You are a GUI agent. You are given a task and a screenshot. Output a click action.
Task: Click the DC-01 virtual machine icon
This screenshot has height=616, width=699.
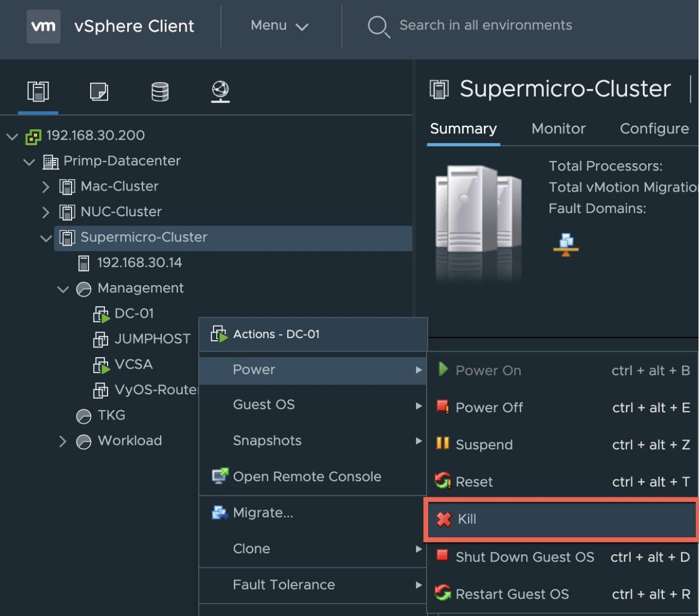click(101, 314)
